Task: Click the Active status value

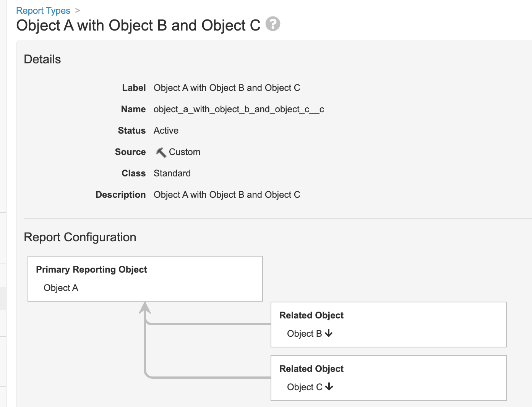Action: 166,131
